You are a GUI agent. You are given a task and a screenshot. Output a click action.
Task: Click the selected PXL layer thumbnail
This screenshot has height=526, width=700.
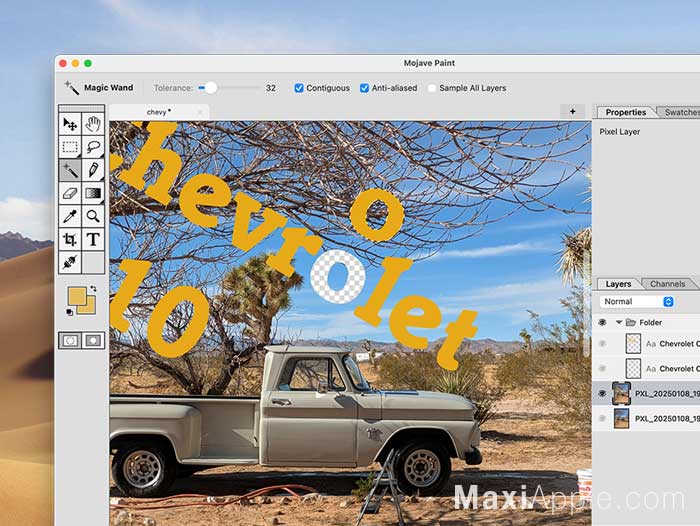(621, 393)
